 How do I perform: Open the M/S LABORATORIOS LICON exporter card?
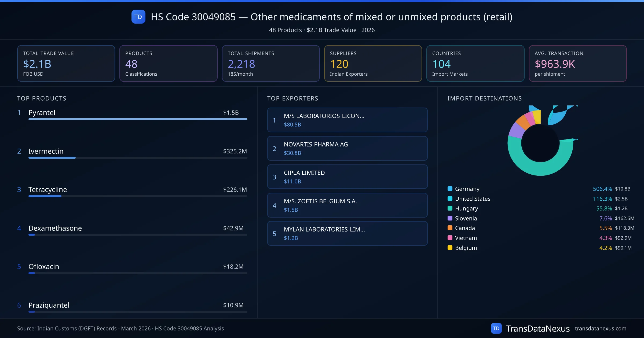point(347,120)
